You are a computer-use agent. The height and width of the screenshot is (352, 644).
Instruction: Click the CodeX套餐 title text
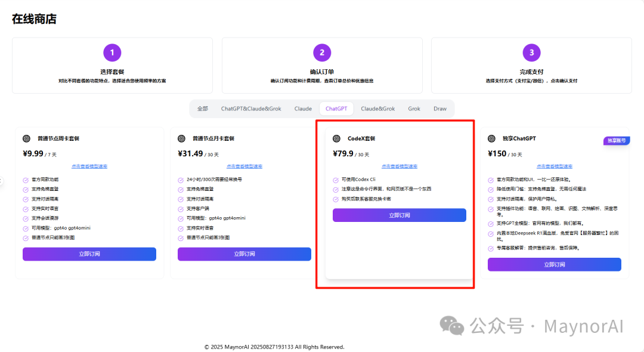click(361, 138)
